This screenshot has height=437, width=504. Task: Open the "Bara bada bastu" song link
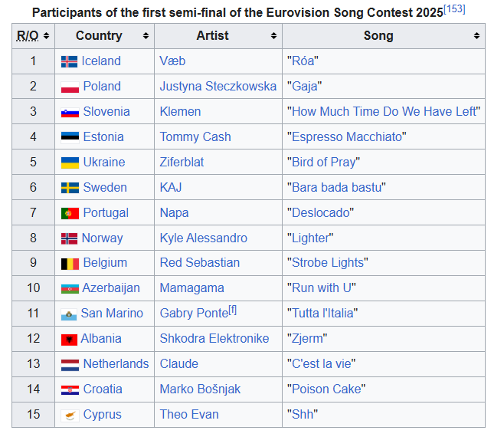(336, 188)
